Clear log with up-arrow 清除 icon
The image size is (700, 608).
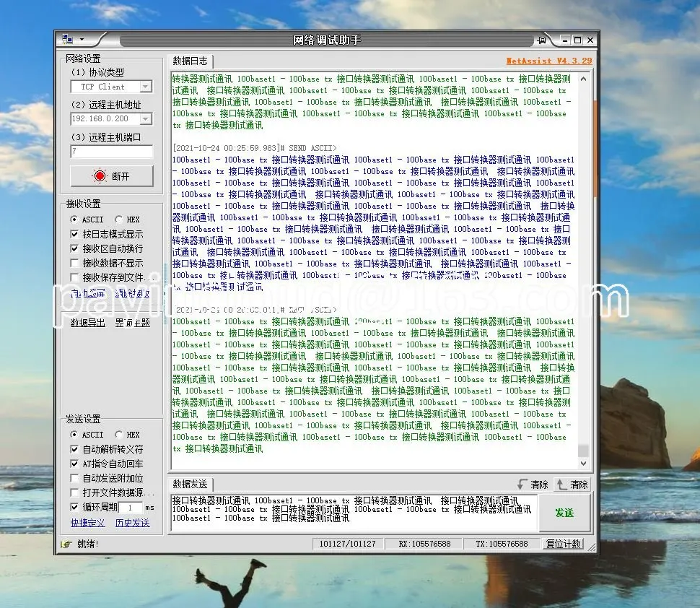[x=572, y=485]
